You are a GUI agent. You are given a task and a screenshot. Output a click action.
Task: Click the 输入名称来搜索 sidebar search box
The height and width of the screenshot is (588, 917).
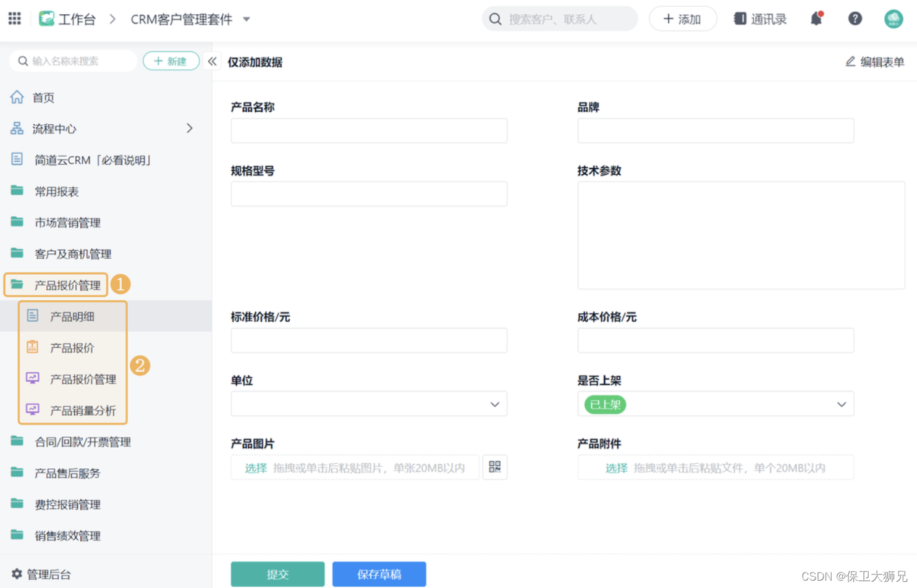pos(73,61)
